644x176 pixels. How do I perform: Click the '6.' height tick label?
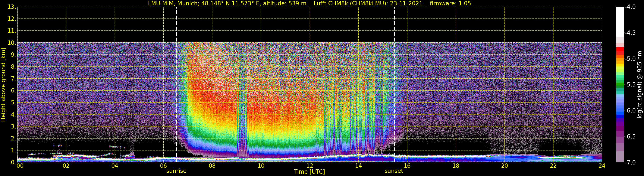13,91
